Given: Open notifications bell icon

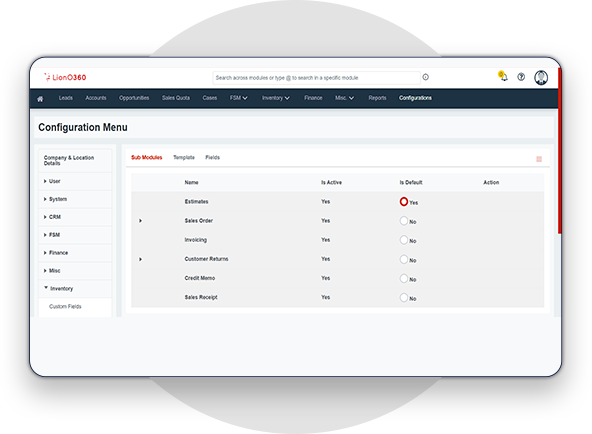Looking at the screenshot, I should (503, 76).
